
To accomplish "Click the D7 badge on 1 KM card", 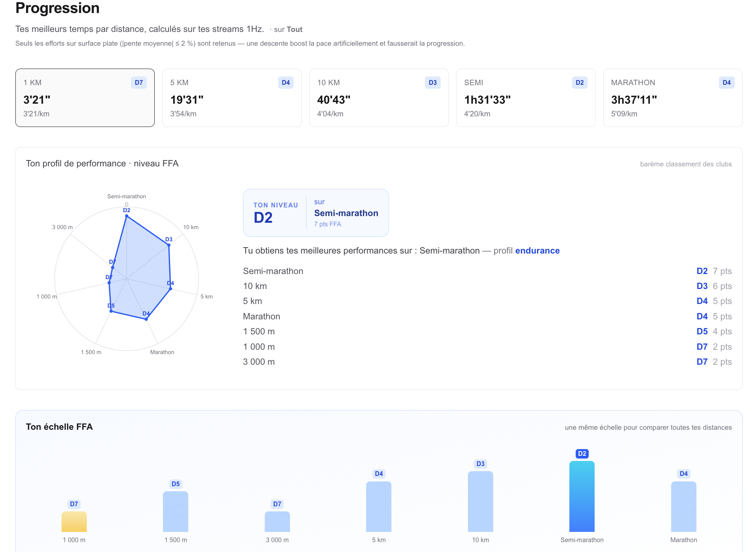I will click(139, 82).
